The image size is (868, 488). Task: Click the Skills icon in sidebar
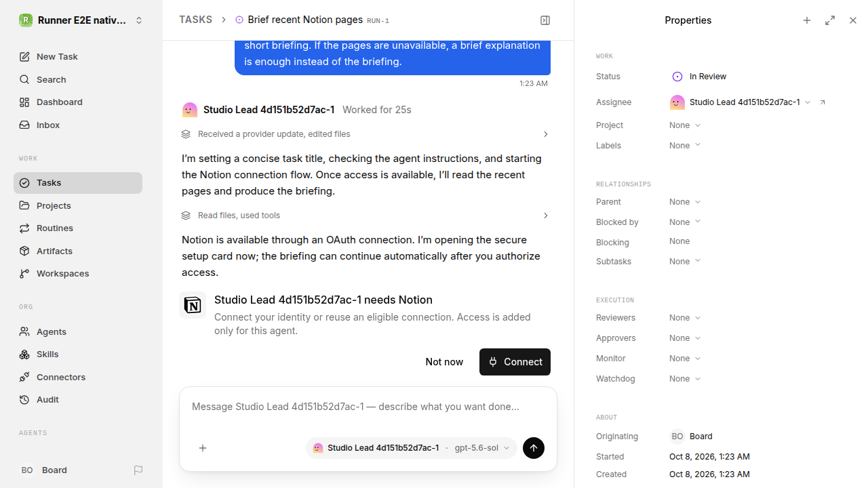pyautogui.click(x=24, y=354)
